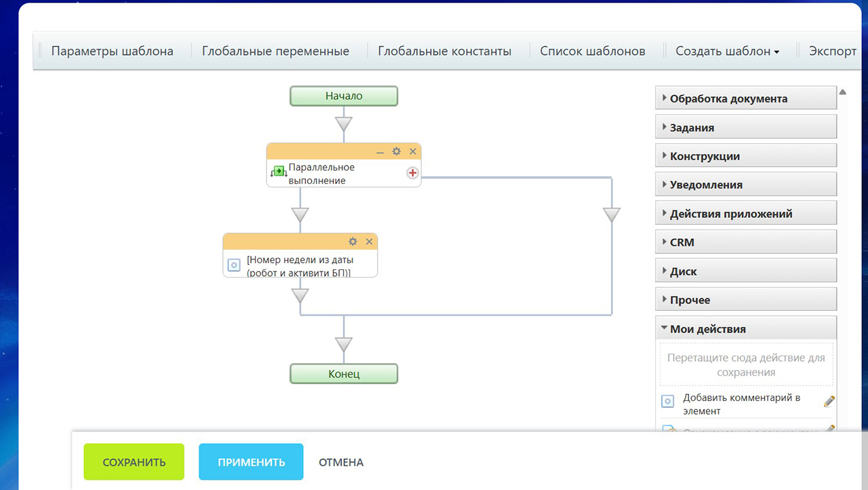868x490 pixels.
Task: Click icon of Добавить комментарий в элемент action
Action: (668, 402)
